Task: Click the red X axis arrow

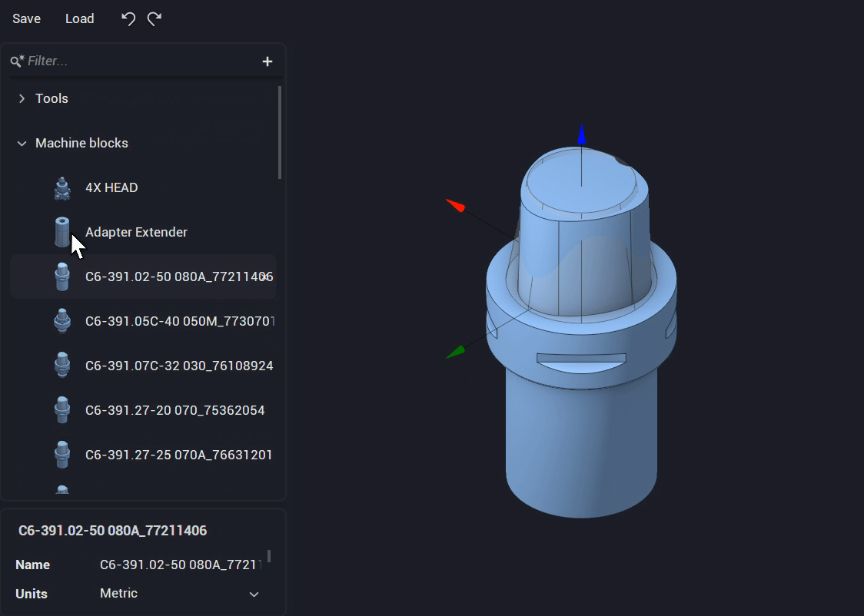Action: pyautogui.click(x=455, y=206)
